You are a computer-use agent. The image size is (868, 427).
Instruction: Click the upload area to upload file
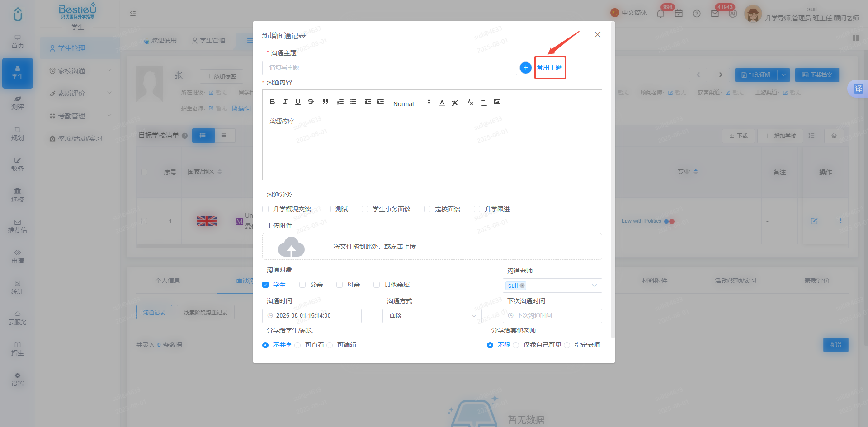tap(432, 246)
